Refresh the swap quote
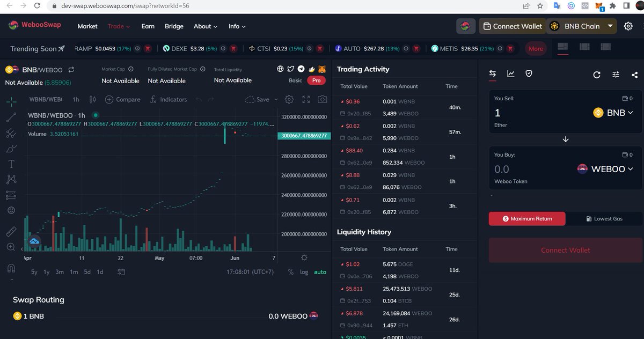This screenshot has height=339, width=644. (597, 75)
